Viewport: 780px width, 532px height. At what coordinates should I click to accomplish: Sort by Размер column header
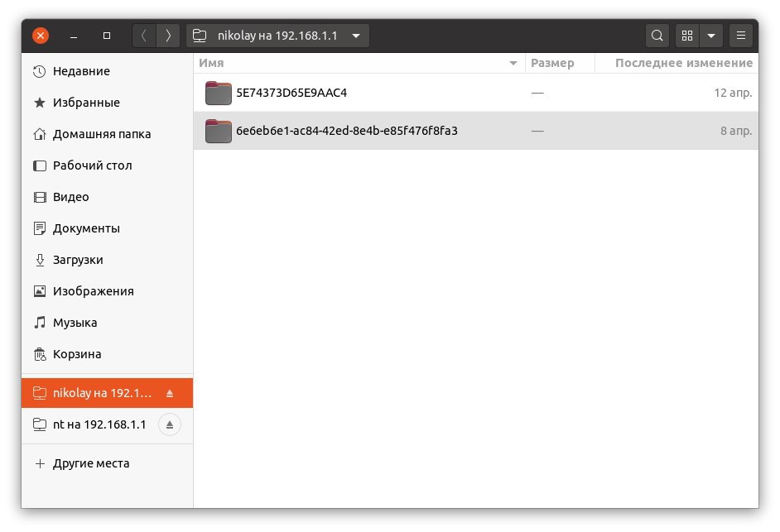[x=560, y=63]
